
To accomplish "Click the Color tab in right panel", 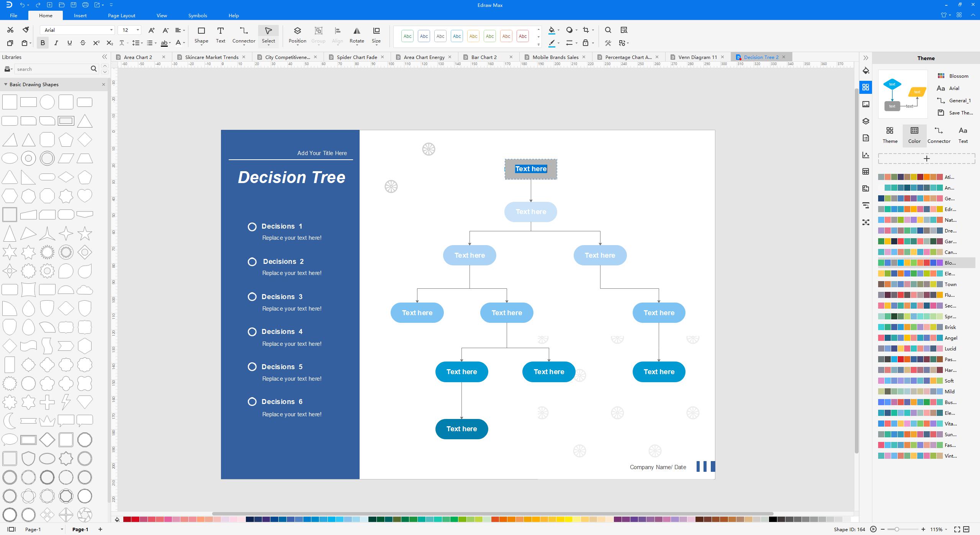I will [x=914, y=134].
